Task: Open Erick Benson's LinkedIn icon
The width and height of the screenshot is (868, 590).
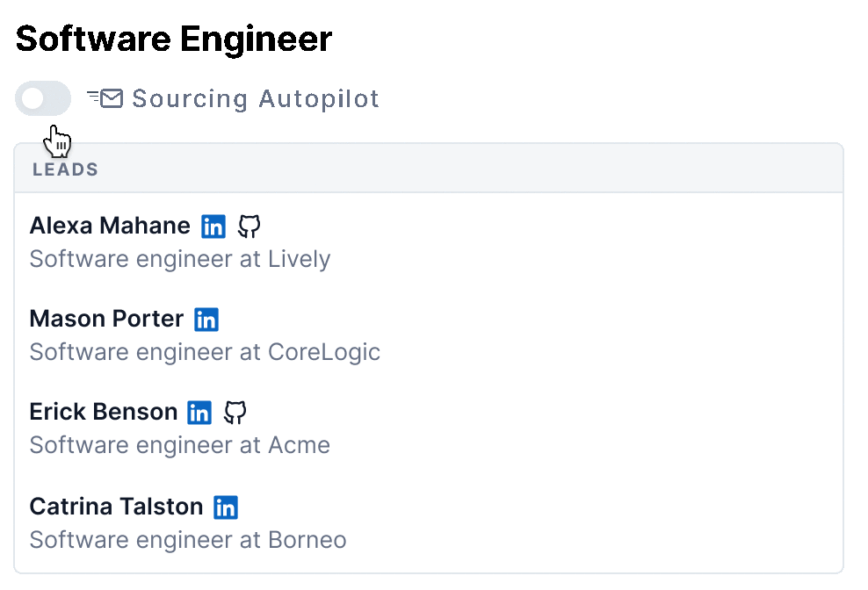Action: 199,413
